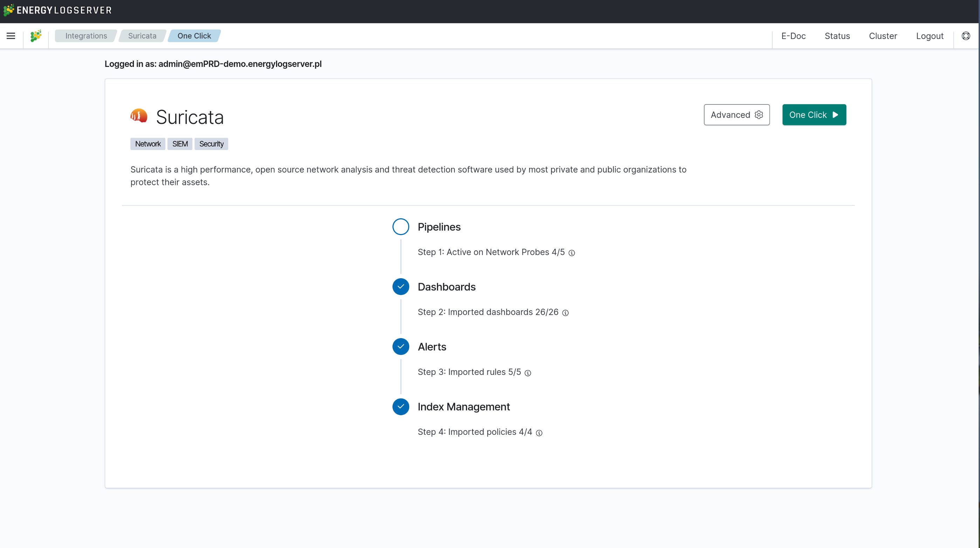
Task: Click the Index Management step title
Action: pos(464,406)
